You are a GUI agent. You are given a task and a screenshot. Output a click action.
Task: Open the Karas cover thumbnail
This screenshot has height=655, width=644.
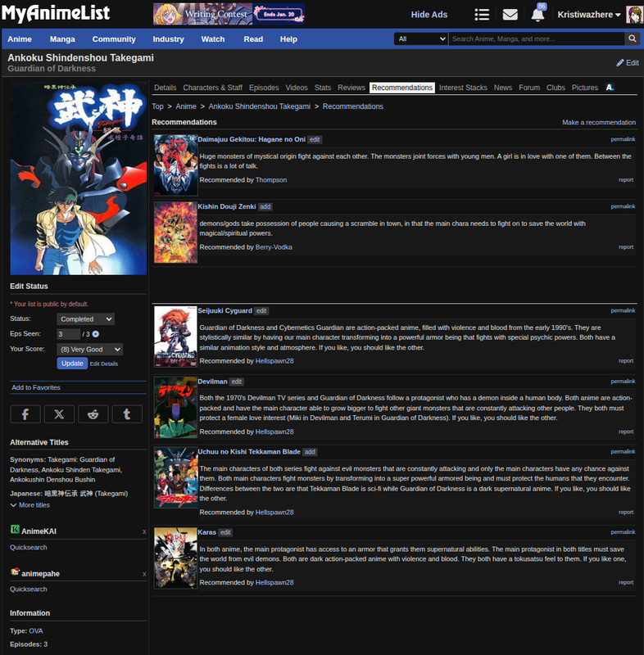pyautogui.click(x=175, y=558)
